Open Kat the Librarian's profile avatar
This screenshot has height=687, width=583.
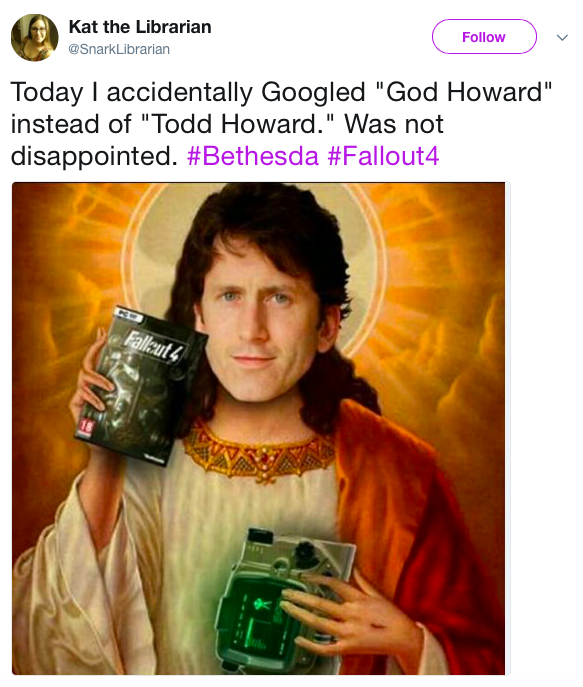35,38
